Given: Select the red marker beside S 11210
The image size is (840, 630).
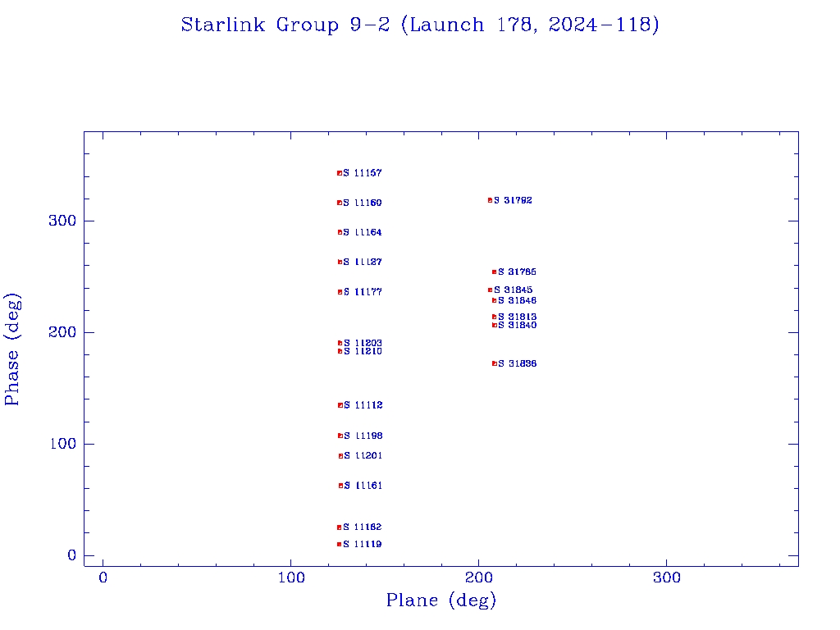Looking at the screenshot, I should 340,351.
